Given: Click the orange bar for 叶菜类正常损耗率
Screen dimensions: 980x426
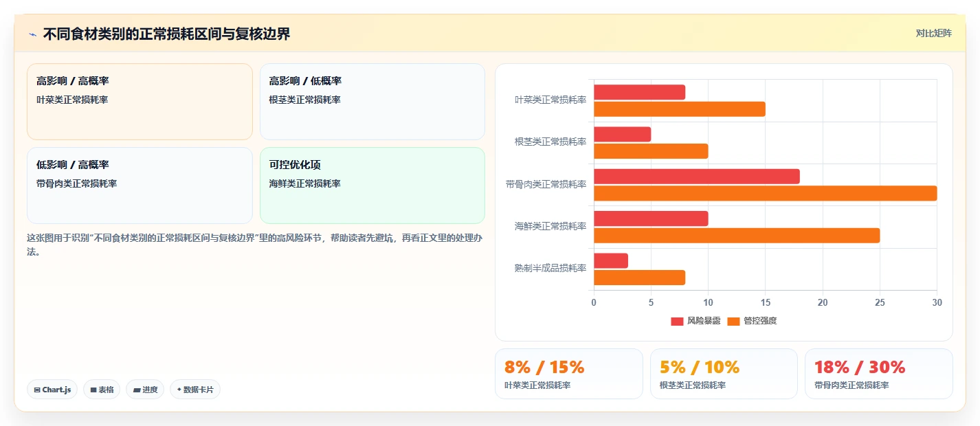Looking at the screenshot, I should 679,109.
